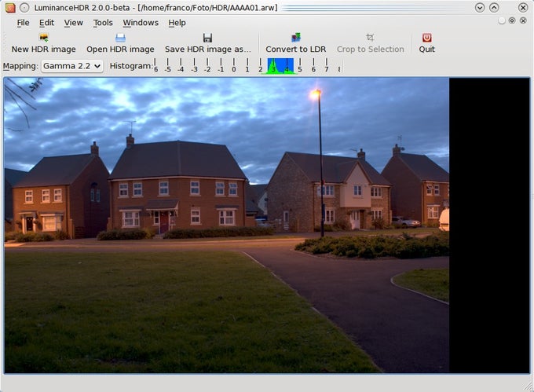Open the Help menu
Screen dimensions: 534x392
177,23
